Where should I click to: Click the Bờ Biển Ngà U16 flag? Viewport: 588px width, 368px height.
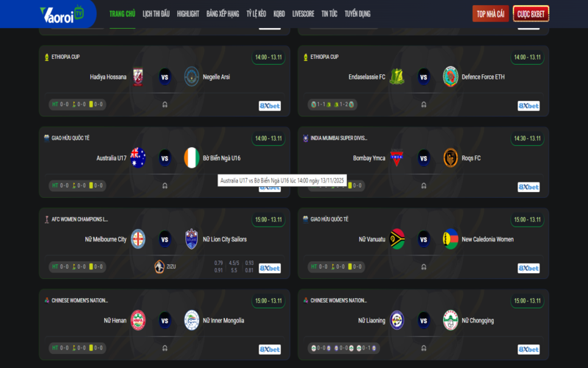click(x=192, y=158)
